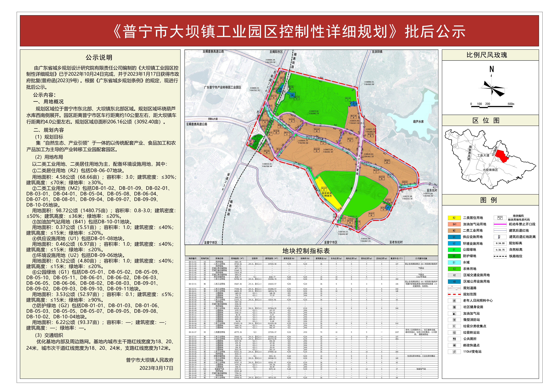Click the main red title banner text
This screenshot has width=555, height=392.
[x=289, y=31]
